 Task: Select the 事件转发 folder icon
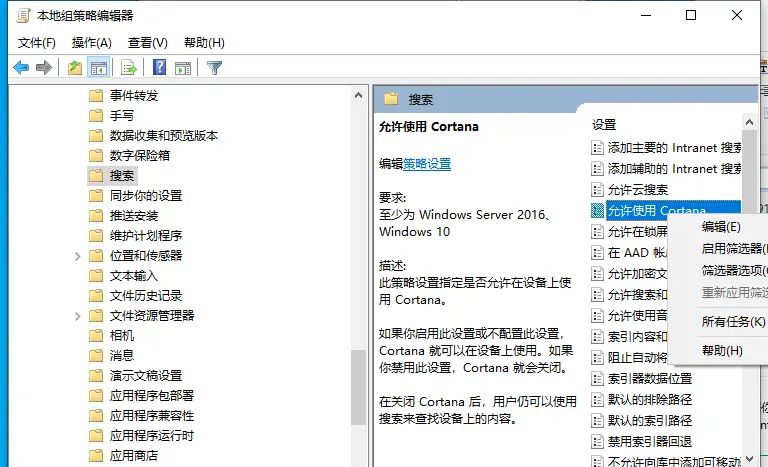(x=96, y=95)
